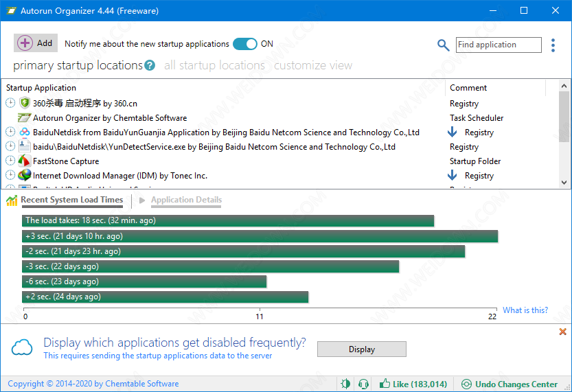Expand the clock icon beside BaiduNetdisk entry

click(10, 132)
